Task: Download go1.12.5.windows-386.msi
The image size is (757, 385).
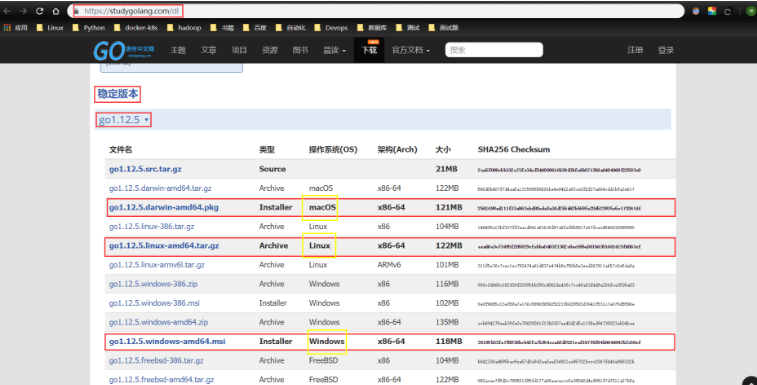Action: [154, 303]
